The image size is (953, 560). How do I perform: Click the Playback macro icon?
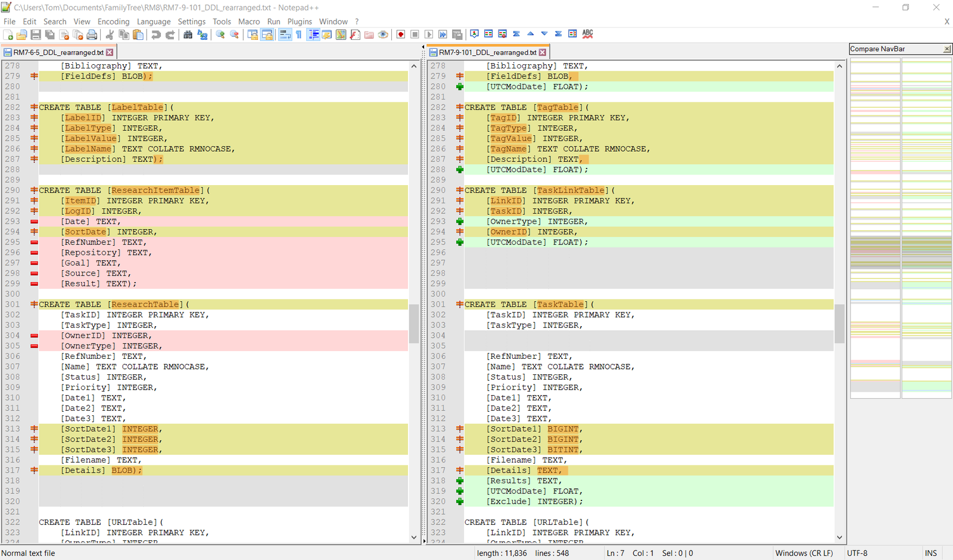click(429, 35)
